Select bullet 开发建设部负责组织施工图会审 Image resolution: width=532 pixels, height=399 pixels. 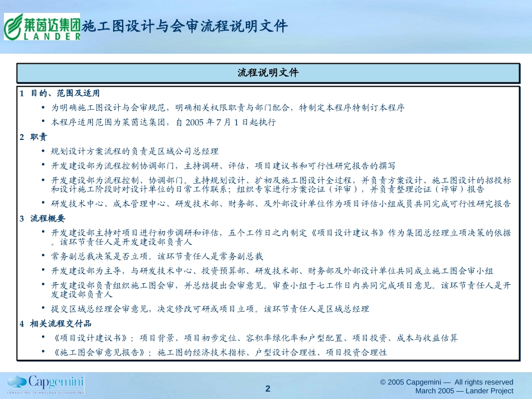pos(281,290)
